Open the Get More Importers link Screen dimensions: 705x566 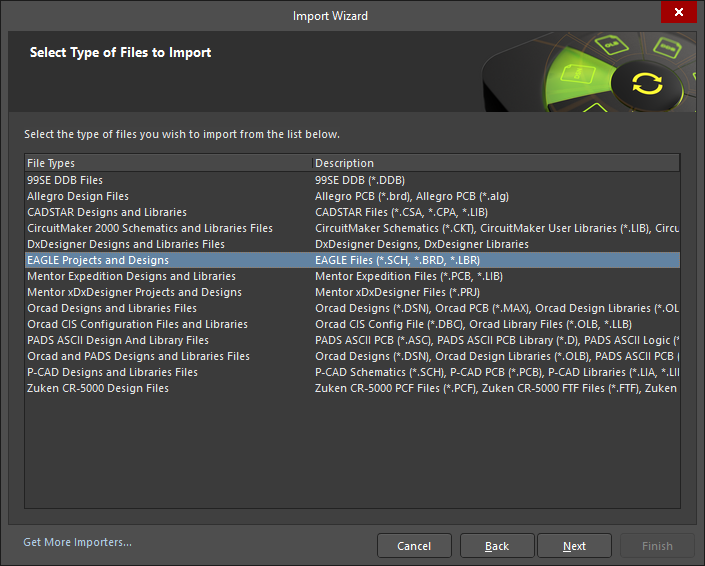click(77, 542)
